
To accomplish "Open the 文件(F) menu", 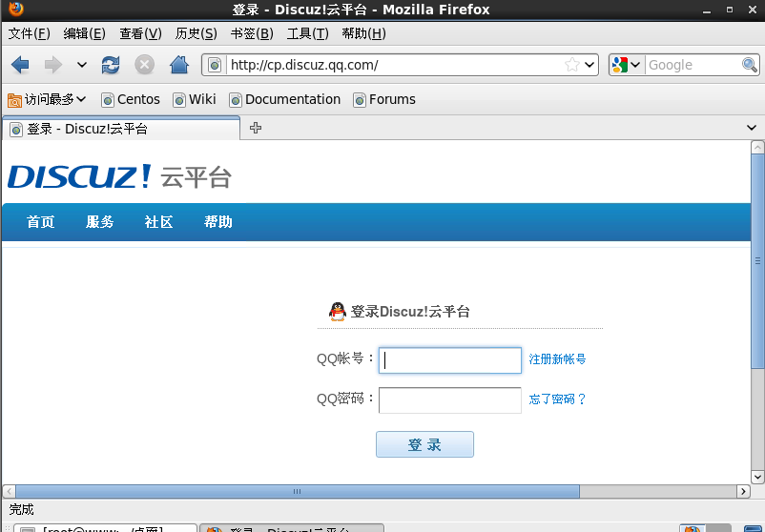I will (x=29, y=33).
